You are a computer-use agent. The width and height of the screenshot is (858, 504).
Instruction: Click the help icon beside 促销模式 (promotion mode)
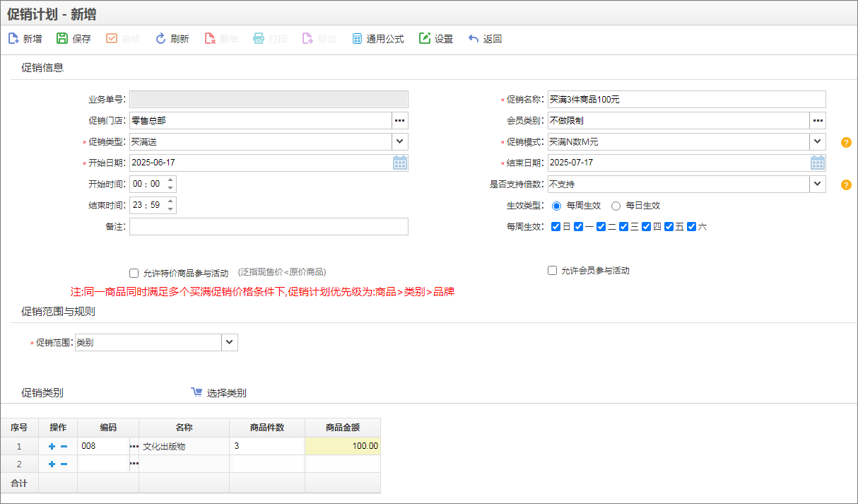(x=846, y=143)
